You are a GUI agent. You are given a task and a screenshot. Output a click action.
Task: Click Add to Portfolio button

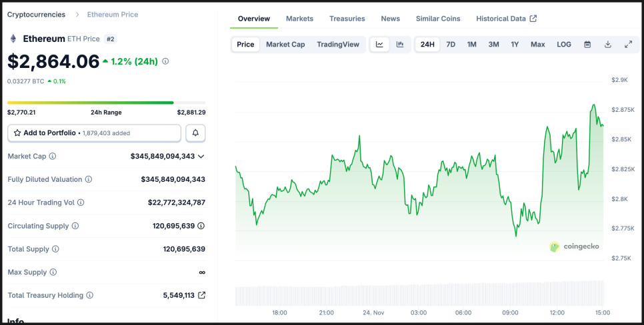point(94,133)
